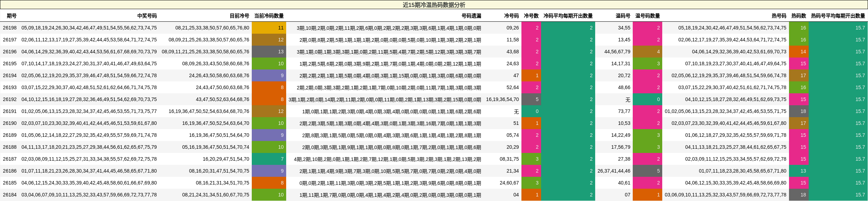
Task: Select period number 26185
Action: [10, 183]
